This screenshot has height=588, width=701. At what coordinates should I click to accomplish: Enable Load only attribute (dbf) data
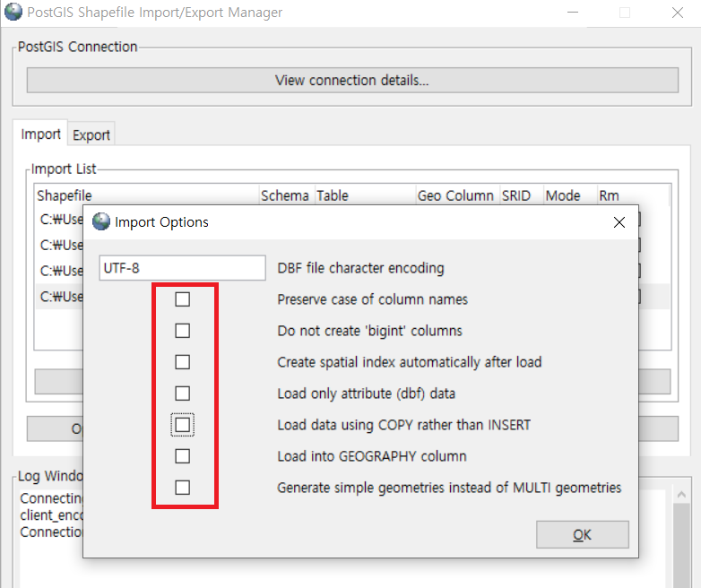click(x=182, y=393)
